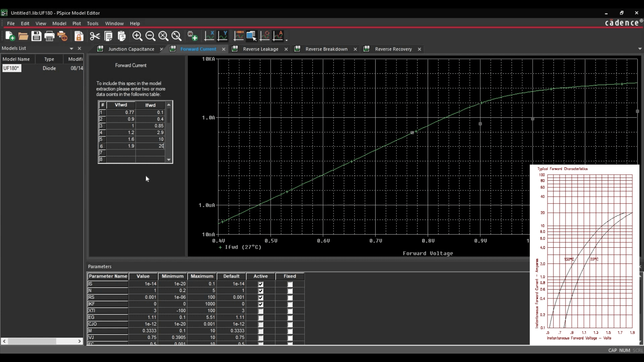Toggle Fixed checkbox for XTI parameter

pyautogui.click(x=290, y=311)
